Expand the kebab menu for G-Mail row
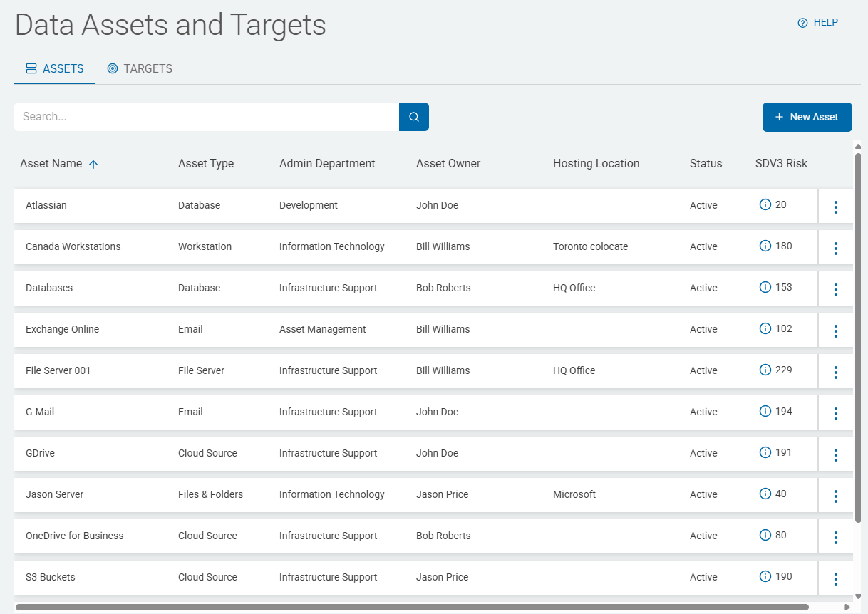The height and width of the screenshot is (614, 868). [835, 414]
